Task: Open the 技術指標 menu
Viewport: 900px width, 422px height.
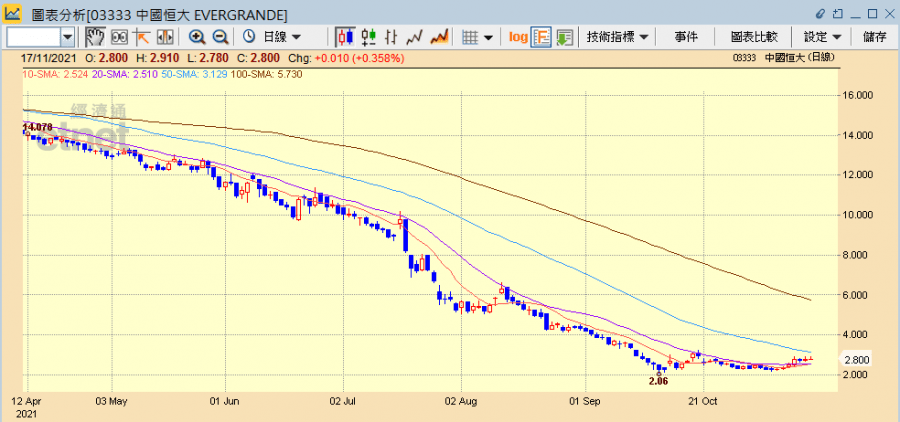Action: tap(618, 37)
